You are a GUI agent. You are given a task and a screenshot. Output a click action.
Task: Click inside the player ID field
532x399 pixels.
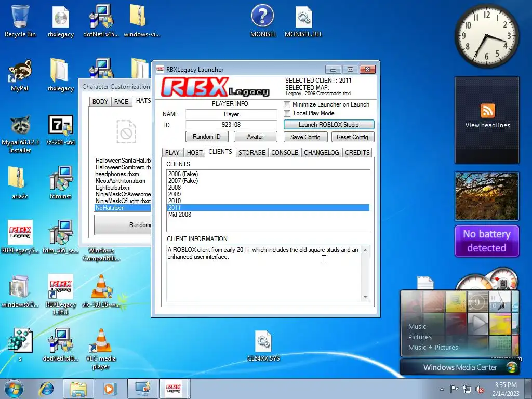click(231, 125)
